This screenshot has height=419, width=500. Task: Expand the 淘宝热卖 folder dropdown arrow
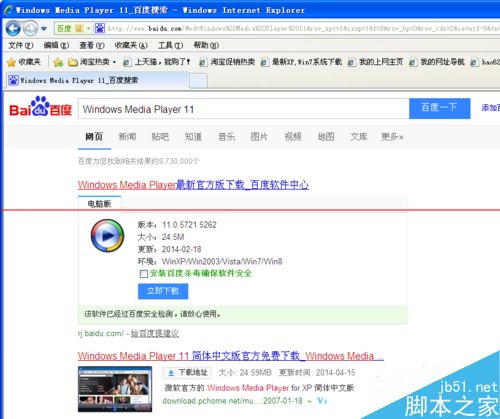(114, 62)
